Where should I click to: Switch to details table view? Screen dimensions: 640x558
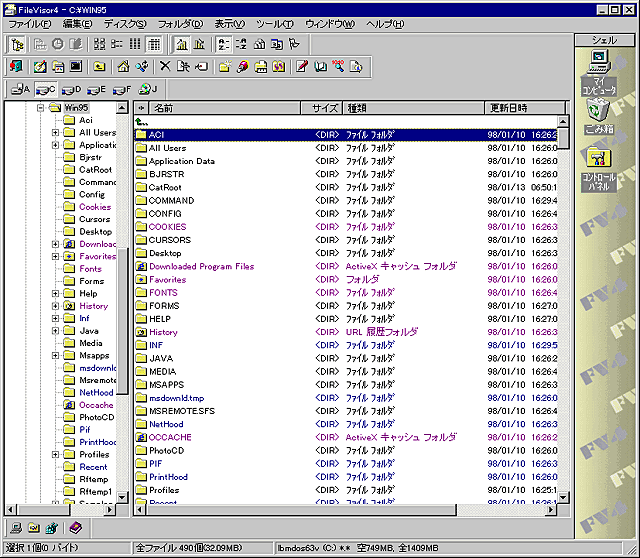coord(154,44)
